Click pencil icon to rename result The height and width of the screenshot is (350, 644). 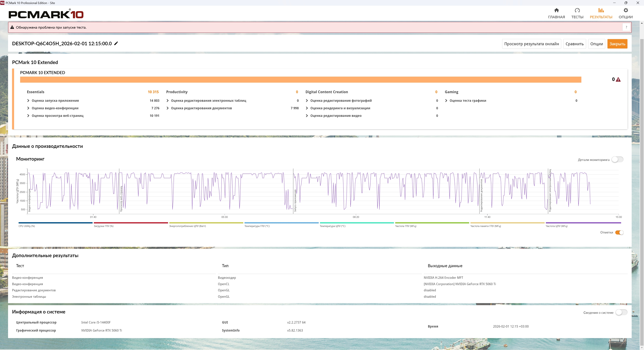tap(116, 43)
